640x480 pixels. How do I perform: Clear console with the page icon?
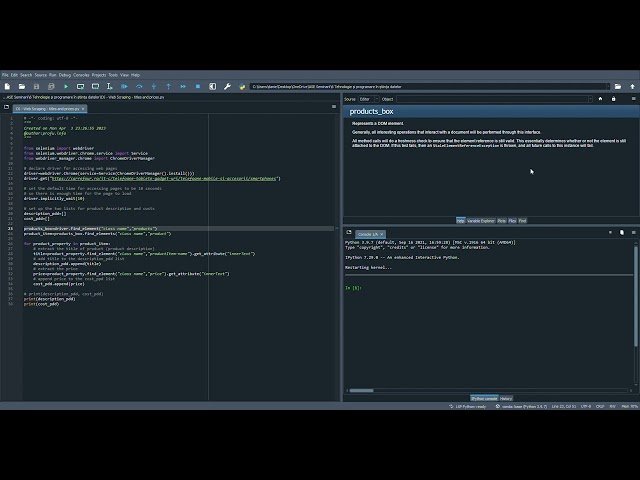point(622,232)
